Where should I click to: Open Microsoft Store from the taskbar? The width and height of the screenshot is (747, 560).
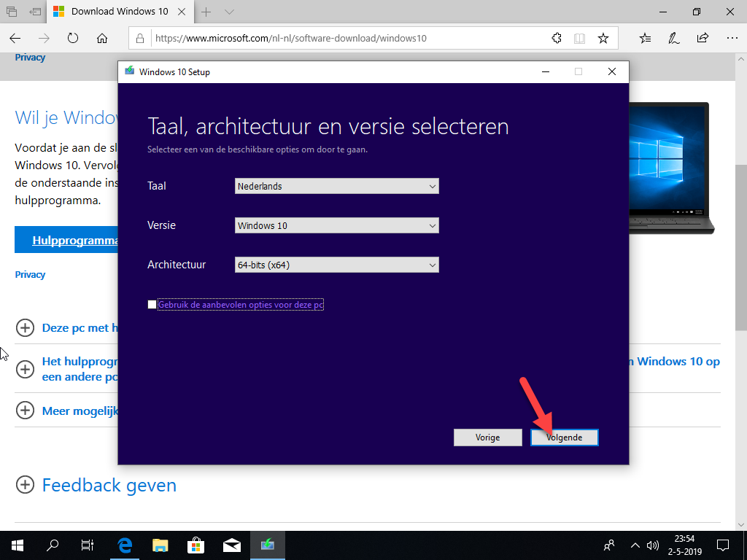tap(196, 545)
